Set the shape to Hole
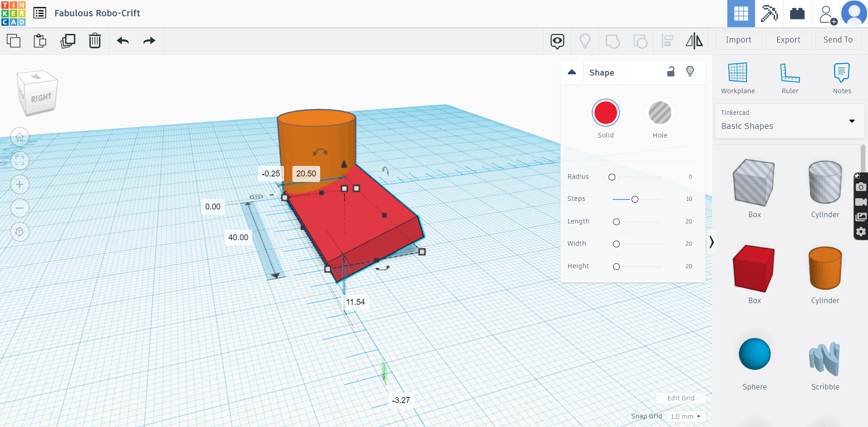This screenshot has height=427, width=868. point(660,113)
